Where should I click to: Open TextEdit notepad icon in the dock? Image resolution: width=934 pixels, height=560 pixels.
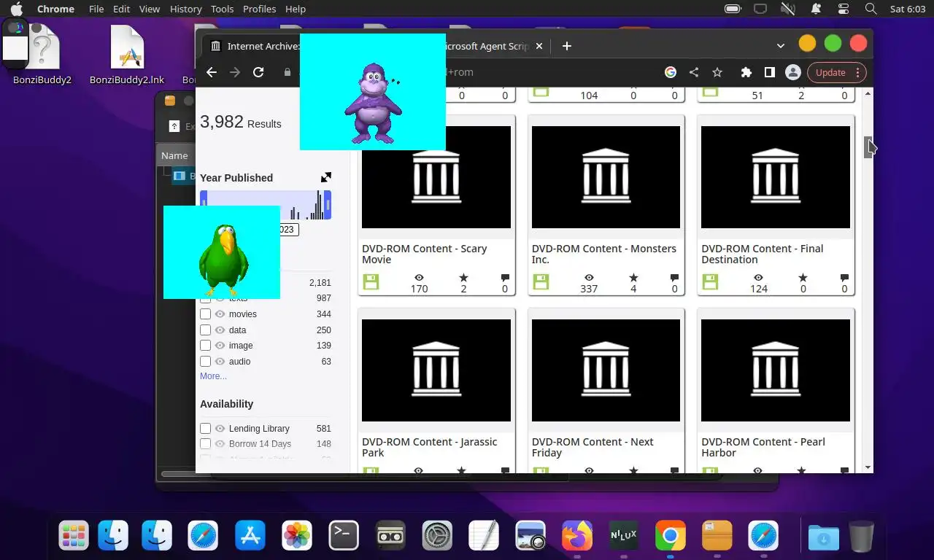[x=484, y=536]
